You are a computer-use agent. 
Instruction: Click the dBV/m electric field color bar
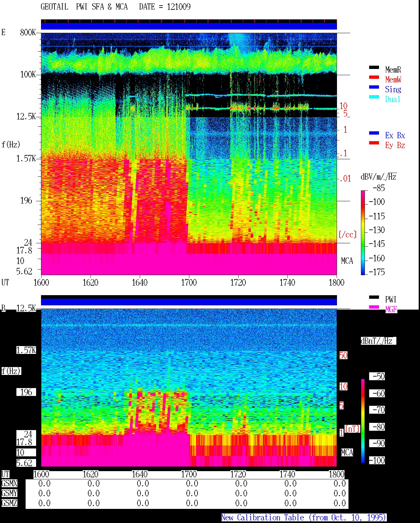[363, 232]
